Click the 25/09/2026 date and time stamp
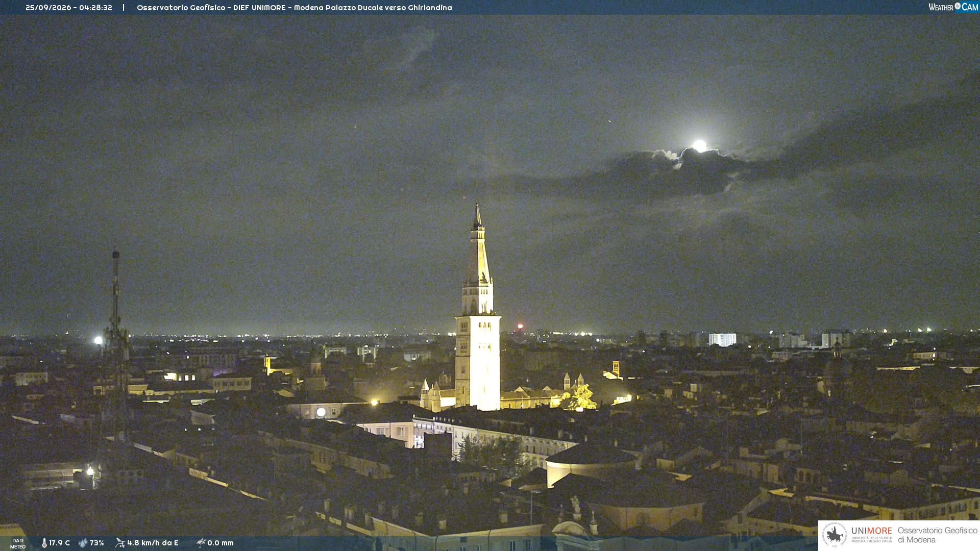Image resolution: width=980 pixels, height=551 pixels. (69, 8)
